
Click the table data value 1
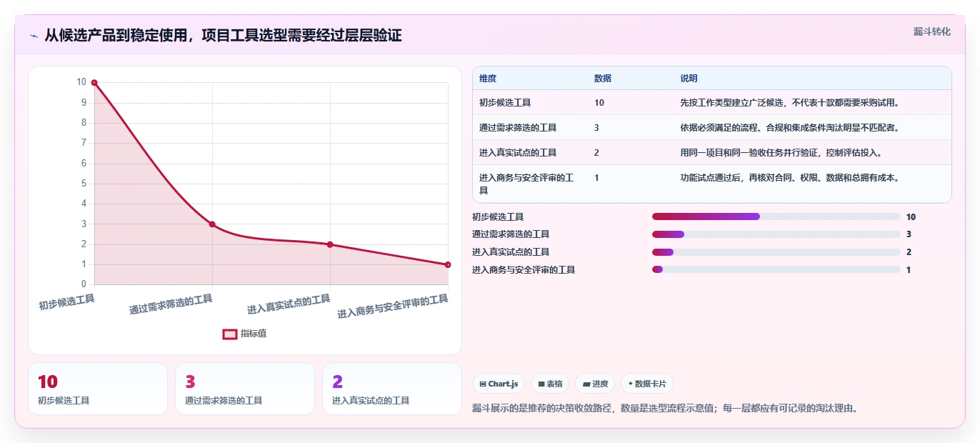pyautogui.click(x=597, y=178)
